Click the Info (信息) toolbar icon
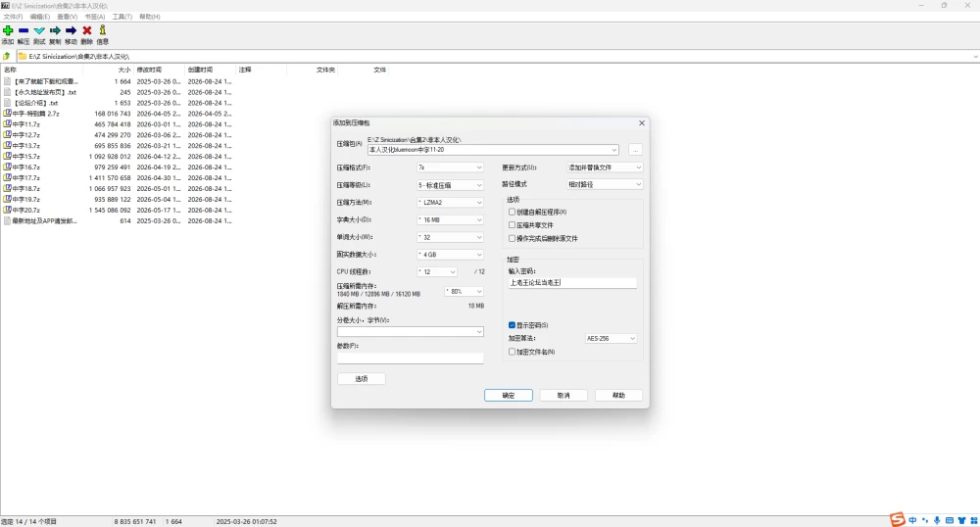The height and width of the screenshot is (527, 980). [103, 30]
